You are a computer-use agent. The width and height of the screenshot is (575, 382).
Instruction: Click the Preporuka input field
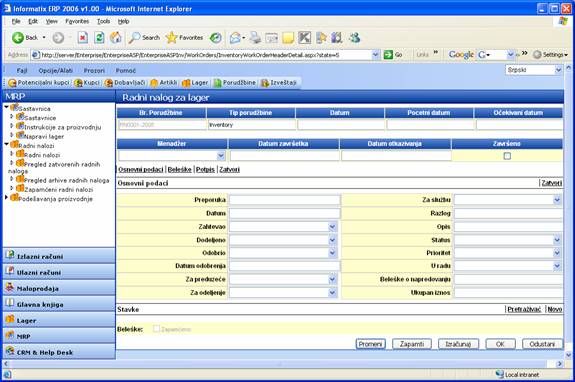pyautogui.click(x=285, y=200)
